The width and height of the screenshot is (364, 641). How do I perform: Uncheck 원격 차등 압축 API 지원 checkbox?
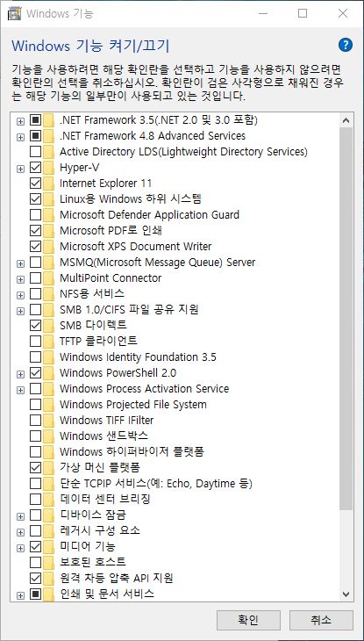pos(36,578)
